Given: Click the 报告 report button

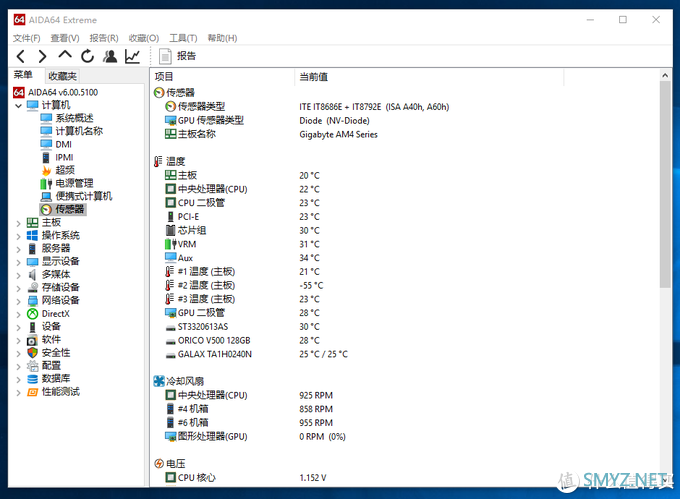Looking at the screenshot, I should pyautogui.click(x=177, y=56).
